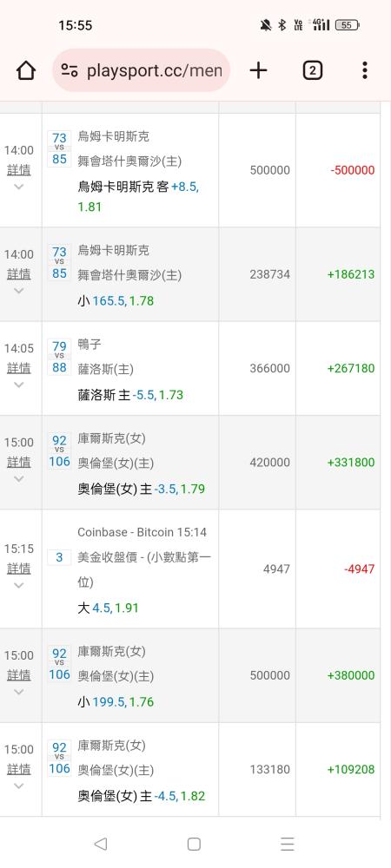The width and height of the screenshot is (391, 868).
Task: Tap the Bitcoin result box showing 3
Action: [59, 557]
